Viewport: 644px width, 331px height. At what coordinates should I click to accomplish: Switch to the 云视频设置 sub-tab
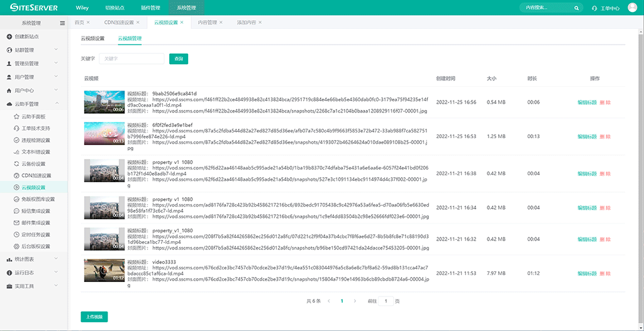pyautogui.click(x=92, y=39)
